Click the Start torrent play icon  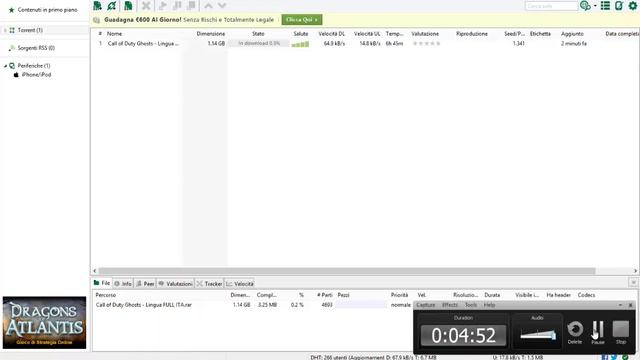point(162,6)
